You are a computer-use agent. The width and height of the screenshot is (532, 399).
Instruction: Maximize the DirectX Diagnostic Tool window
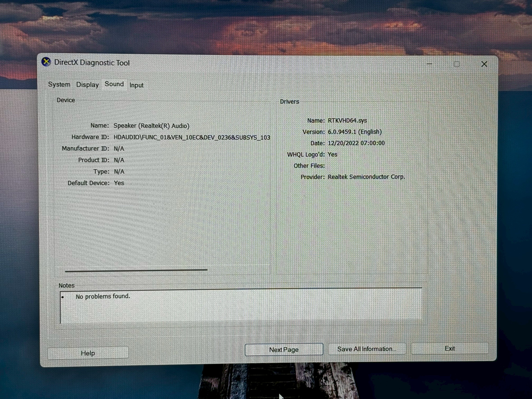456,64
